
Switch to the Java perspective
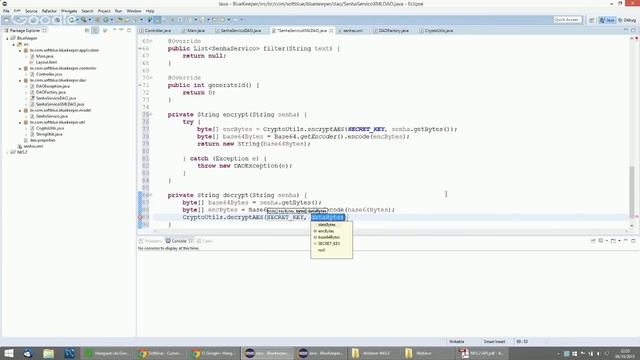point(607,20)
